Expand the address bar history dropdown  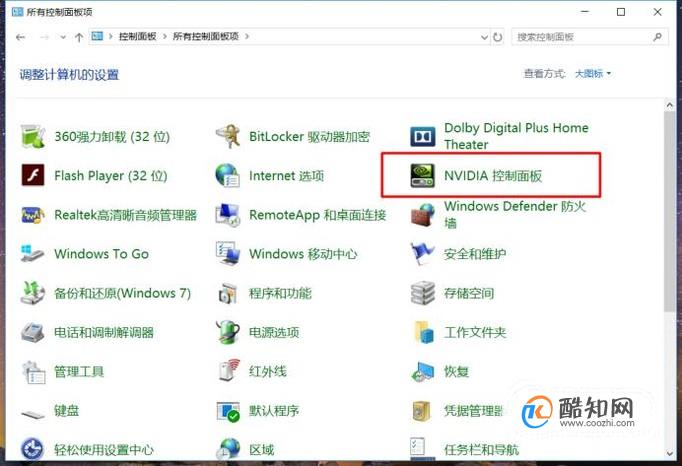tap(485, 37)
